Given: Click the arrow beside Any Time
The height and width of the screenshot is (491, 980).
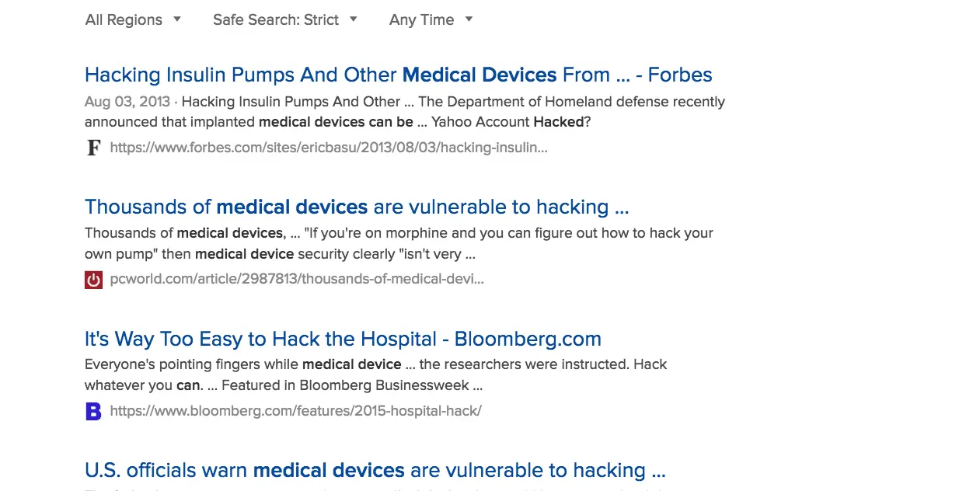Looking at the screenshot, I should coord(469,19).
